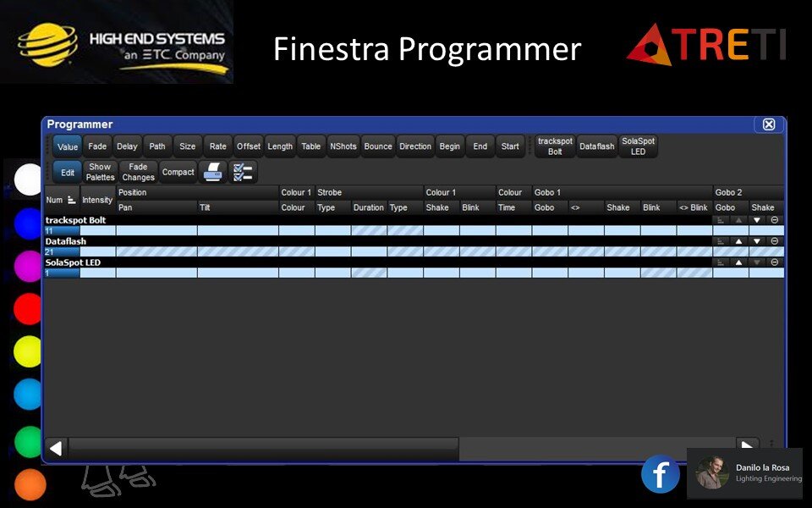The width and height of the screenshot is (812, 508).
Task: Move SolaSpot LED group up
Action: click(x=739, y=262)
